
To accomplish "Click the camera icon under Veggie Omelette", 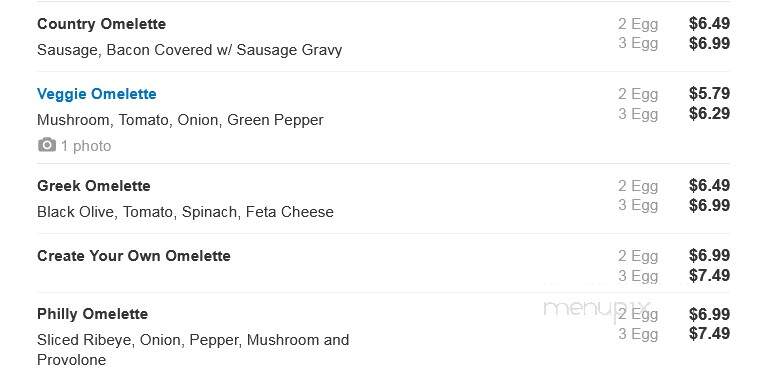I will pos(47,145).
